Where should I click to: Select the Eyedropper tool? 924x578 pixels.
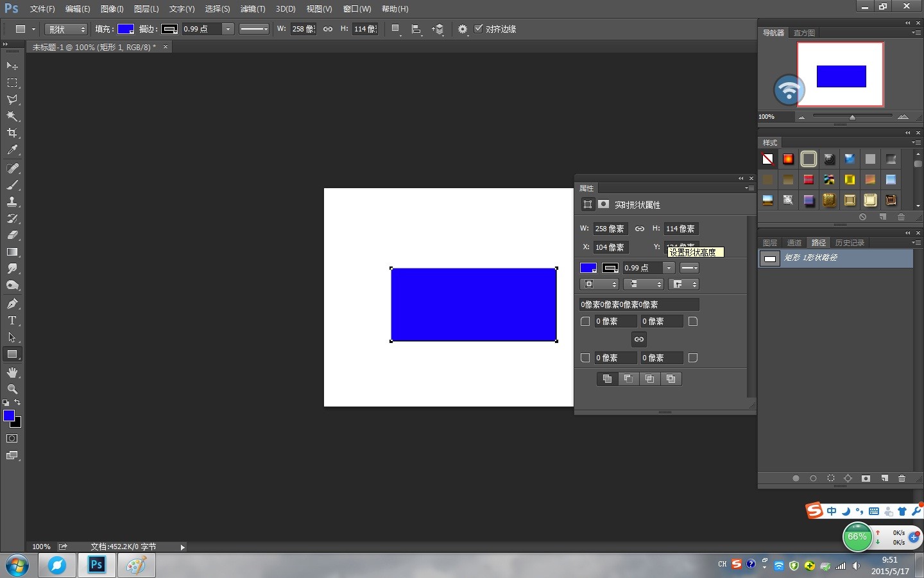[x=12, y=150]
